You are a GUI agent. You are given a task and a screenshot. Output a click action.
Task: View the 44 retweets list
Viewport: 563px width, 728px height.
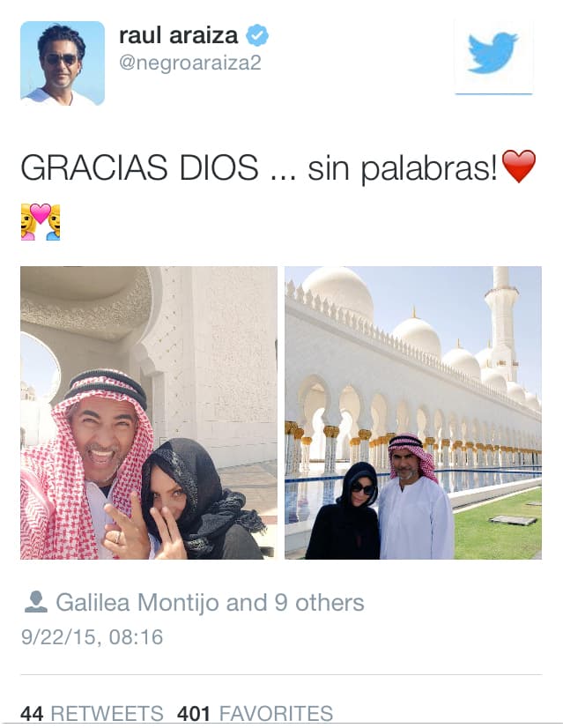click(x=92, y=714)
